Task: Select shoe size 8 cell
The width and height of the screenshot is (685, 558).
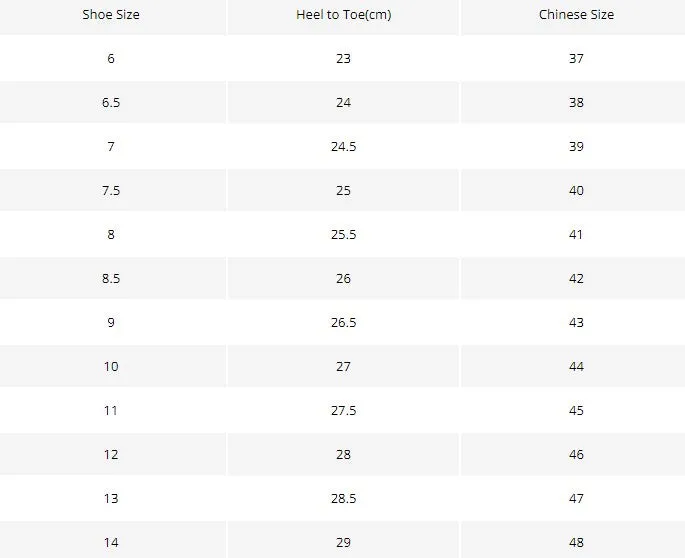Action: coord(111,235)
